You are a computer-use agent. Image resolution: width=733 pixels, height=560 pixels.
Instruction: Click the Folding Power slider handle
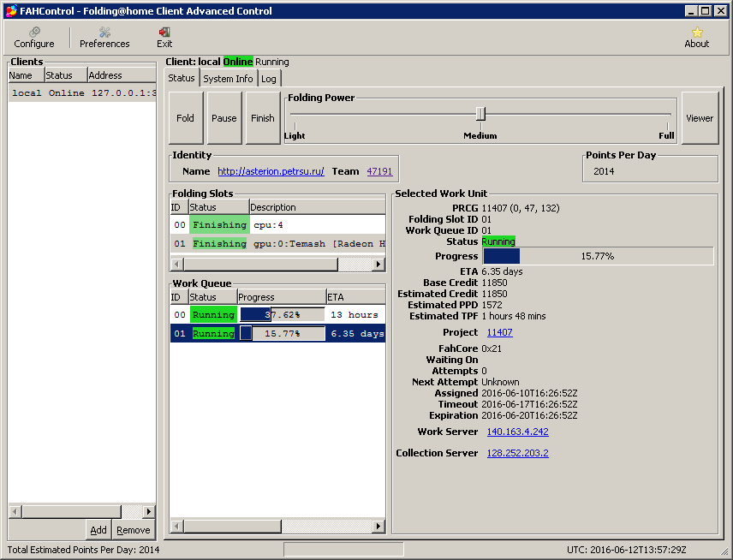click(x=480, y=114)
